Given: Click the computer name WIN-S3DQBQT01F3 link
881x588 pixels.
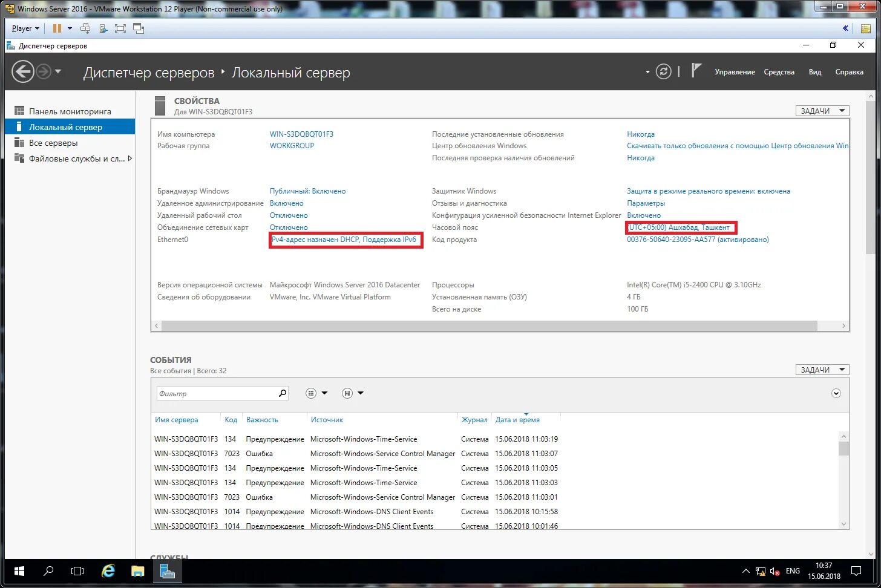Looking at the screenshot, I should click(x=301, y=134).
